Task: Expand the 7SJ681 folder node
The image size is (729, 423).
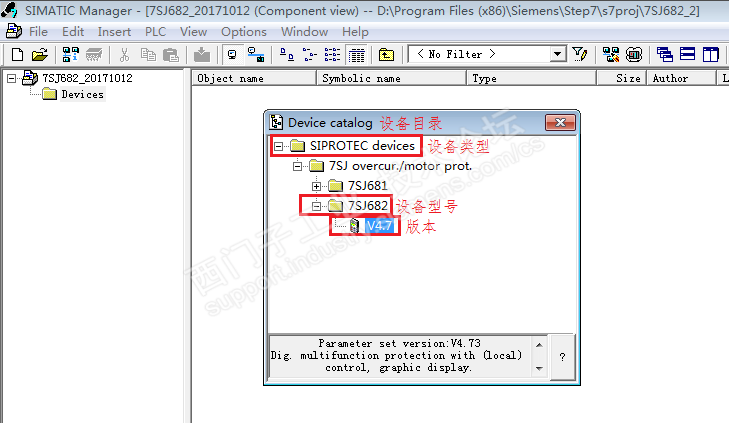Action: tap(316, 186)
